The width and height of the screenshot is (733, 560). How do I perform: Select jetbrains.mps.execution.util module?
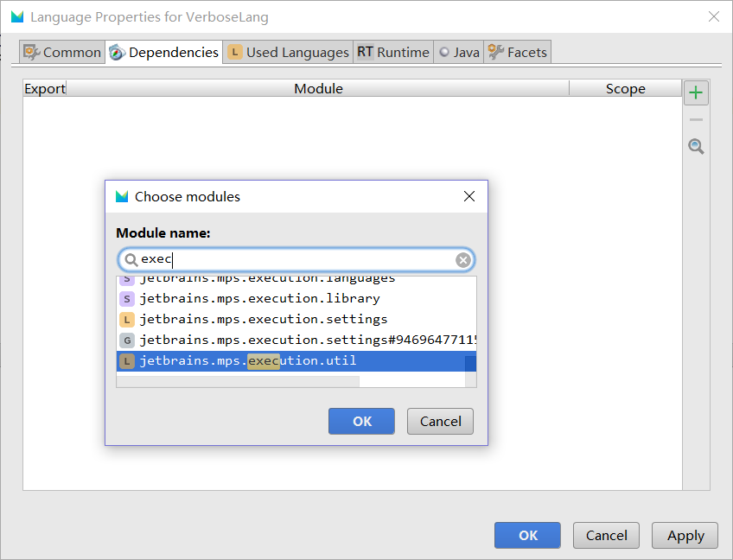[248, 361]
